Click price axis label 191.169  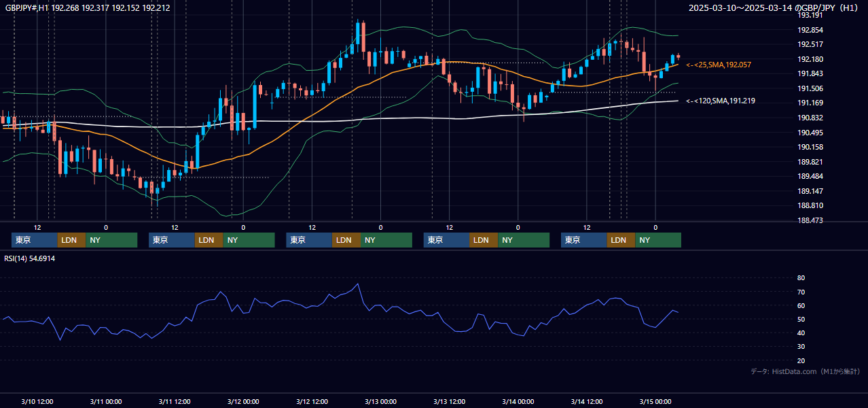click(x=810, y=103)
